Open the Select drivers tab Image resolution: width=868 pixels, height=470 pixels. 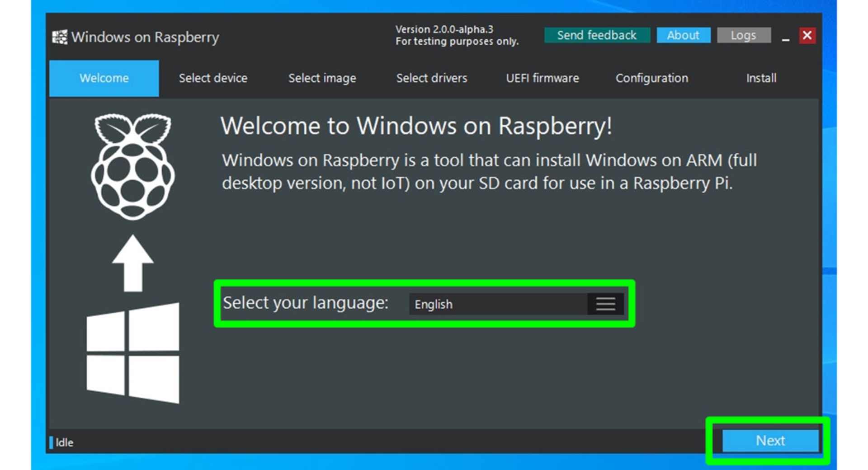click(x=432, y=78)
